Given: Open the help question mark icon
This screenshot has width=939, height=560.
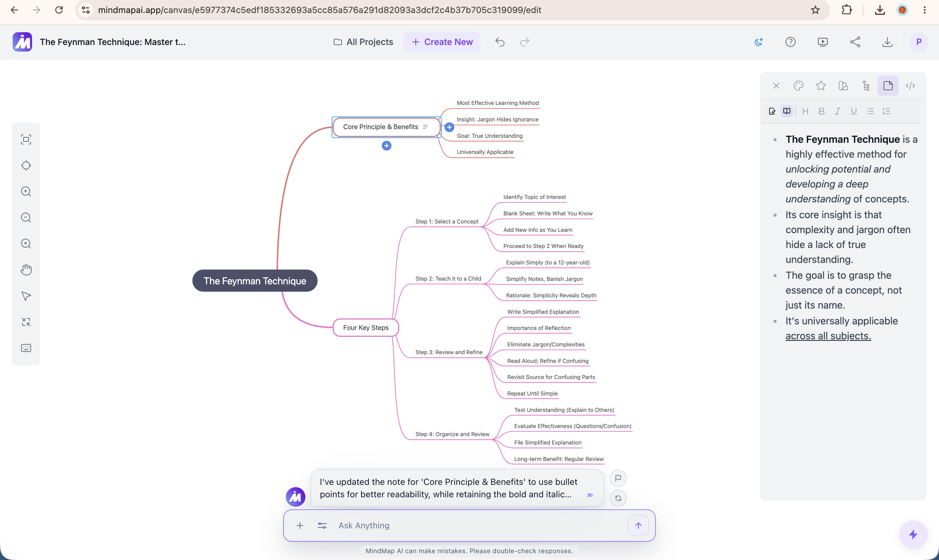Looking at the screenshot, I should [791, 42].
